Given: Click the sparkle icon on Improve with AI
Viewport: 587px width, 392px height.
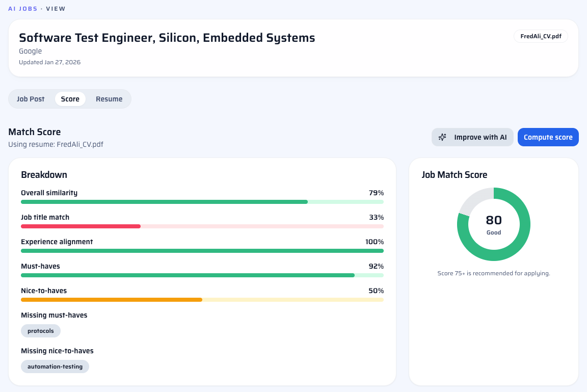Looking at the screenshot, I should 442,137.
